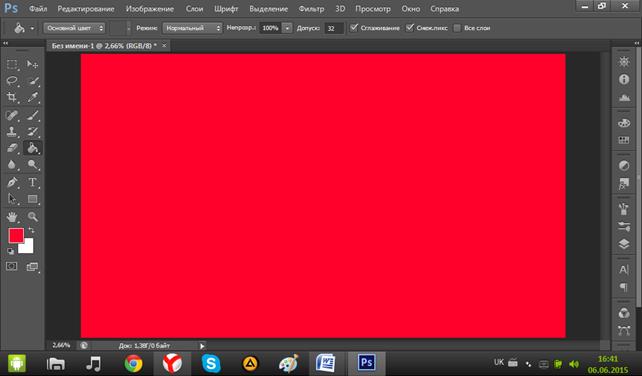
Task: Collapse the tools panel with double arrows
Action: tap(5, 43)
